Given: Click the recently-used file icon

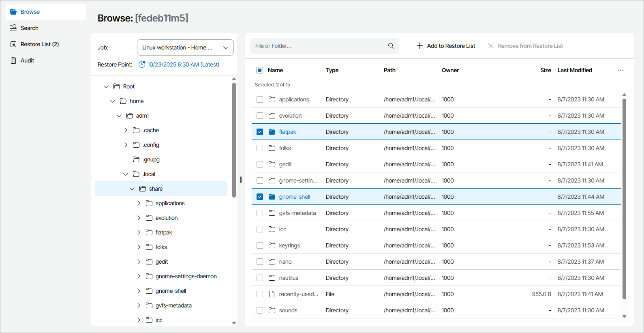Looking at the screenshot, I should tap(272, 294).
